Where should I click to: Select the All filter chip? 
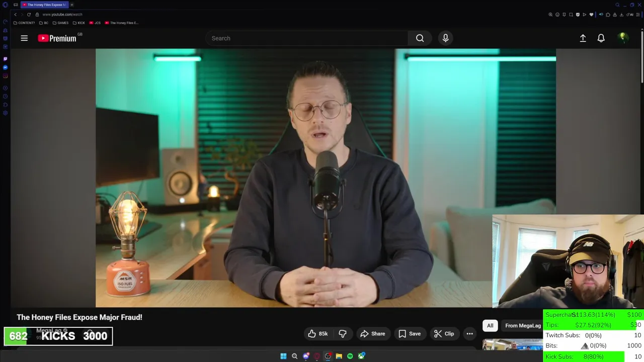pos(490,326)
